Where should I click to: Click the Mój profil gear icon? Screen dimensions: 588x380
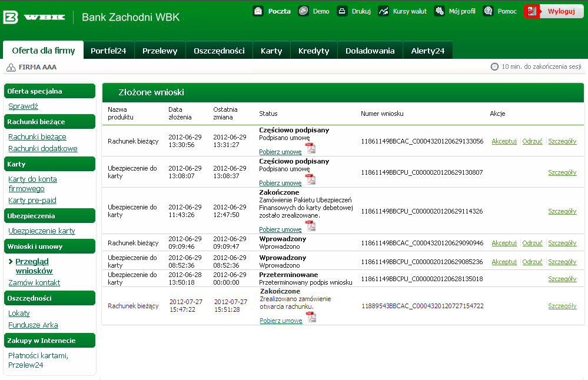click(x=439, y=11)
